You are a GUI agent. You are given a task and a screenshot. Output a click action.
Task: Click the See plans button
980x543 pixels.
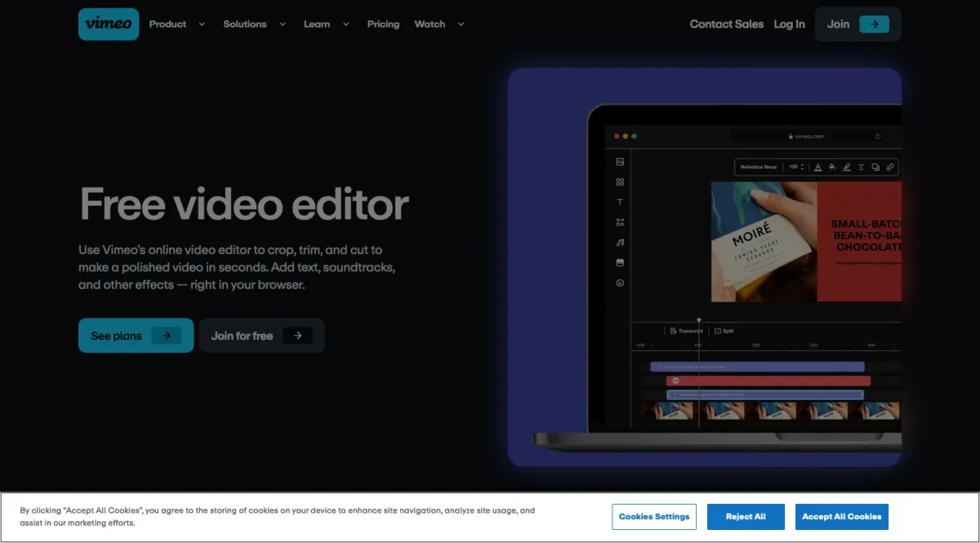[x=136, y=336]
